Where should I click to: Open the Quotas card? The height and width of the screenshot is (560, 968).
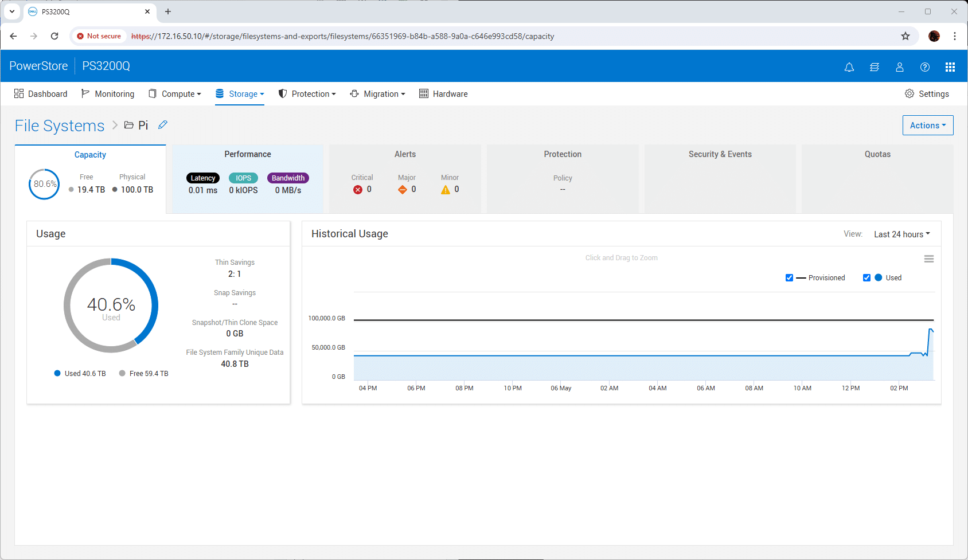tap(877, 179)
